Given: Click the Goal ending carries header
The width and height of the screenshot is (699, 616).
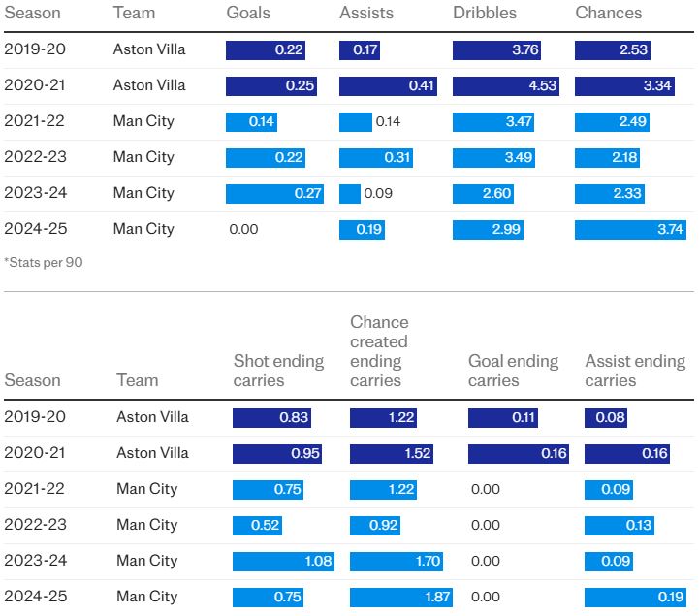Looking at the screenshot, I should click(513, 371).
